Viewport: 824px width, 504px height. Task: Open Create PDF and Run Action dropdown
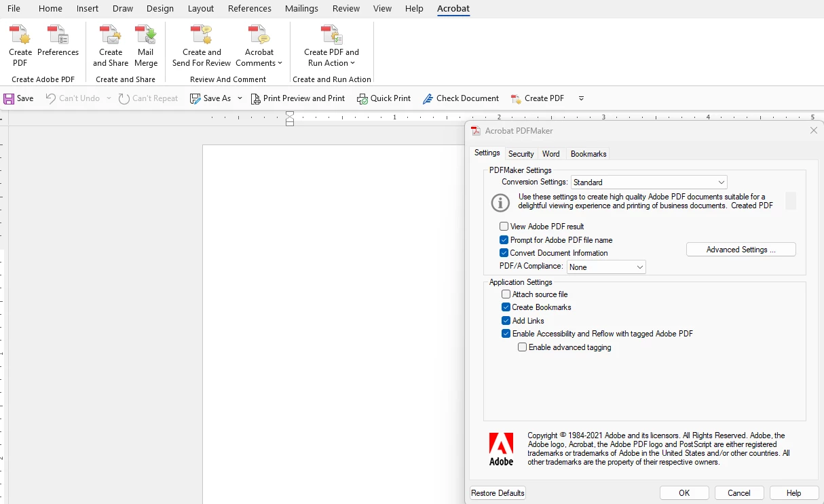[x=331, y=45]
